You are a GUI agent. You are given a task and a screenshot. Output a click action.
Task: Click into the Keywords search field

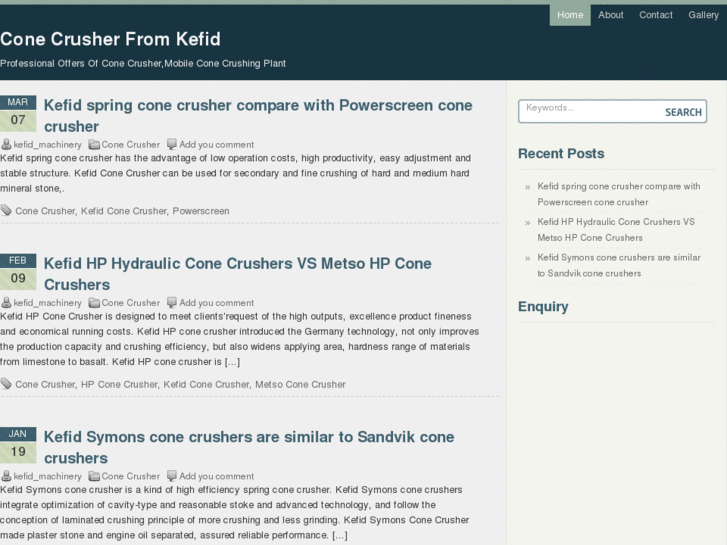tap(588, 111)
